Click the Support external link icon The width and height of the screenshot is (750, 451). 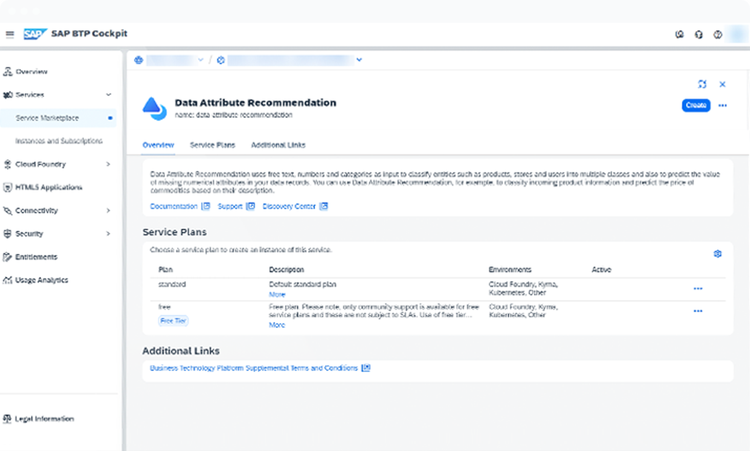(x=251, y=206)
